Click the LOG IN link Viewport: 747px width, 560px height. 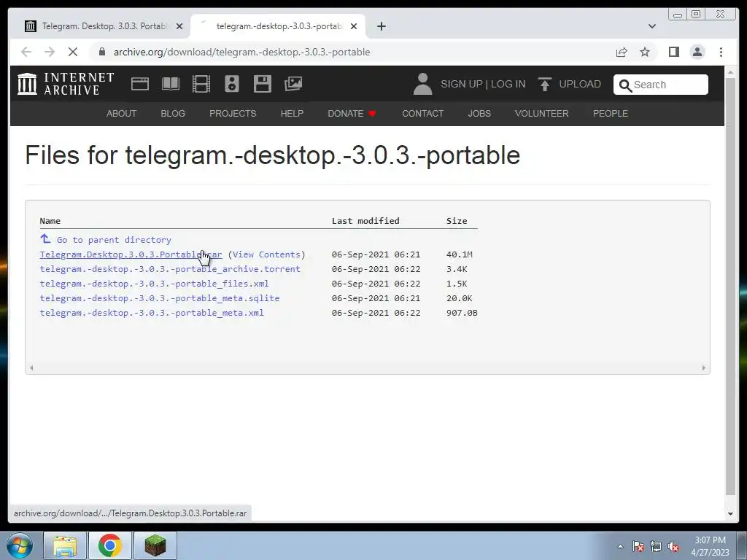point(508,84)
